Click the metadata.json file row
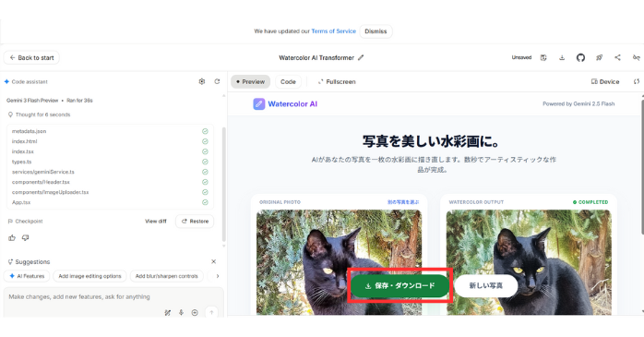 point(110,131)
